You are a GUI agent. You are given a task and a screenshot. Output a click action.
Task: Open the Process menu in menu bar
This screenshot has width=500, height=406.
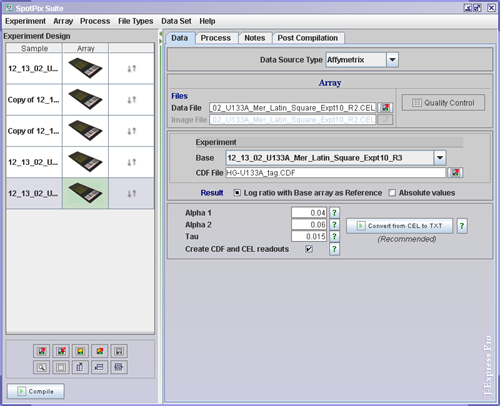[95, 21]
